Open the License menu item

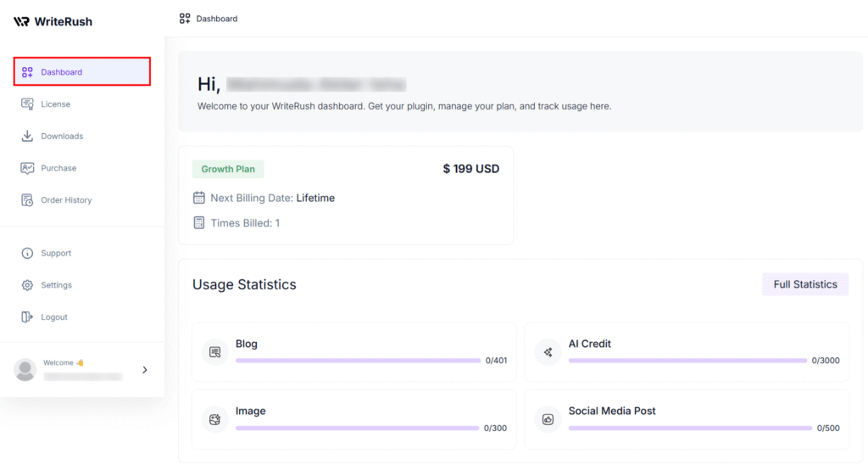click(x=82, y=104)
